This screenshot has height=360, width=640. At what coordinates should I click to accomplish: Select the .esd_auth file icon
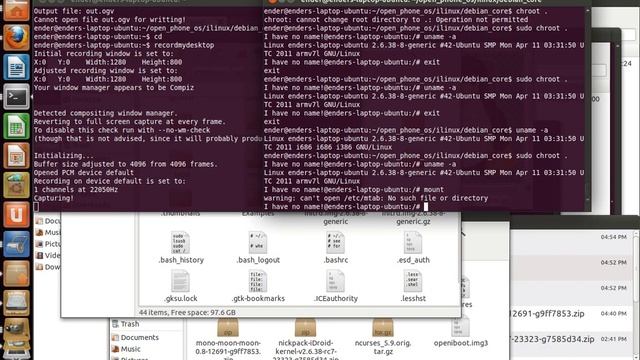tap(413, 242)
